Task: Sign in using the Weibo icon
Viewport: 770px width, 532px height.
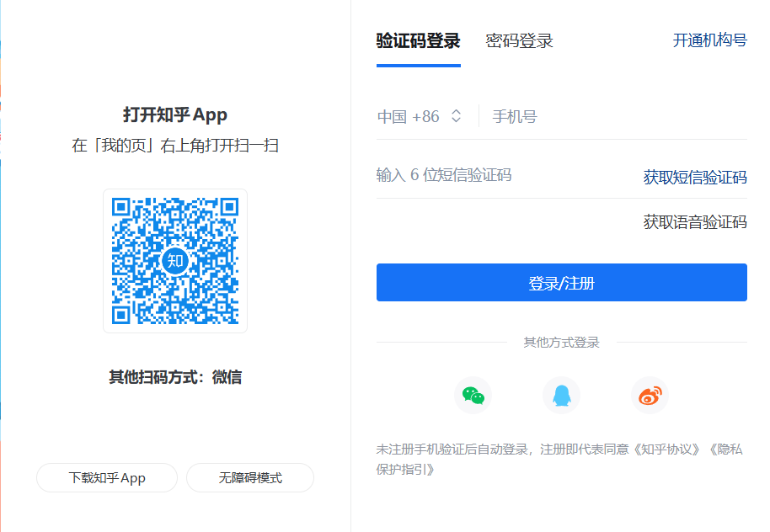Action: point(650,396)
